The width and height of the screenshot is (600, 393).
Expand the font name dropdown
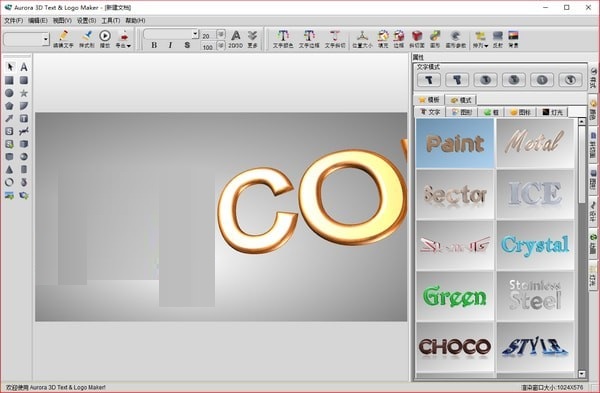coord(195,34)
